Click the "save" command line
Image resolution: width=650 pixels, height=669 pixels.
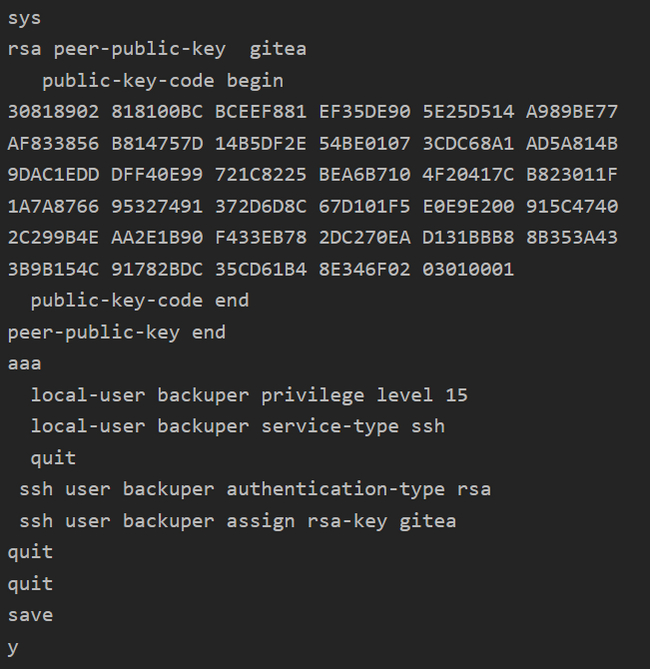30,615
